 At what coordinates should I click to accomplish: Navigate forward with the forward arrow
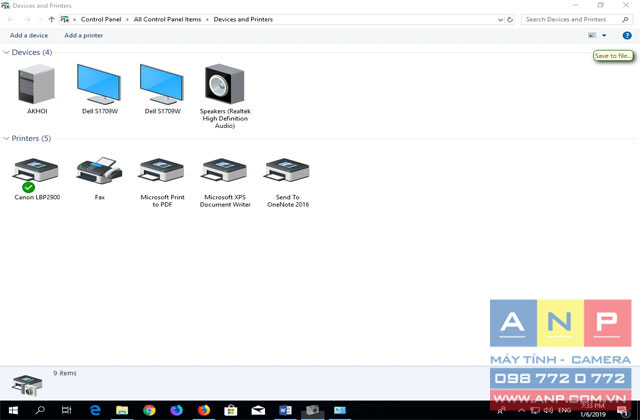pos(27,19)
